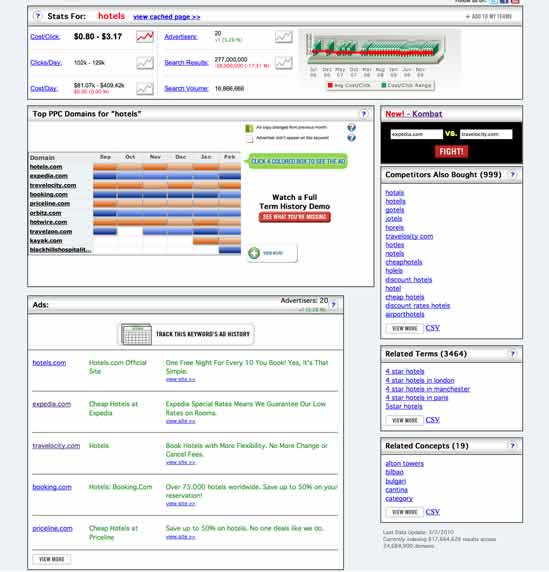549x572 pixels.
Task: Click help icon in Competitors Also Bought header
Action: tap(513, 175)
